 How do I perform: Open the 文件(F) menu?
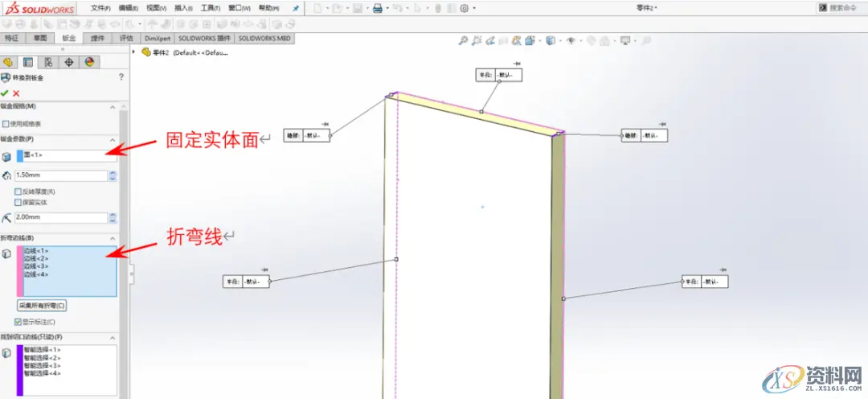[100, 8]
